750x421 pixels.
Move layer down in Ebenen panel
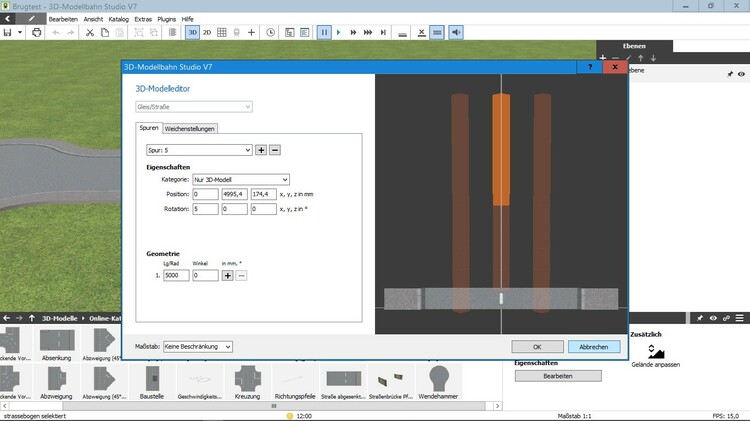(x=653, y=58)
